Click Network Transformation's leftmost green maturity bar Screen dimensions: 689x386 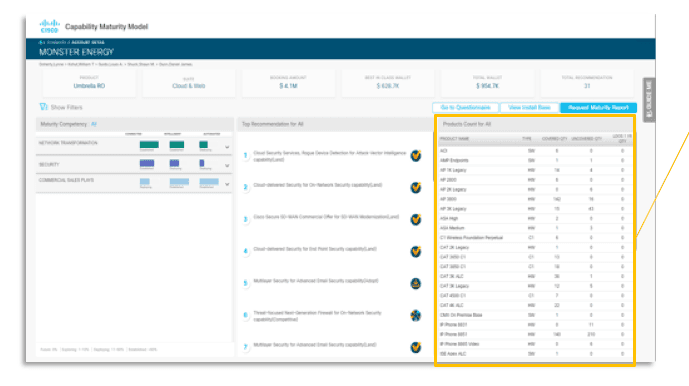149,145
